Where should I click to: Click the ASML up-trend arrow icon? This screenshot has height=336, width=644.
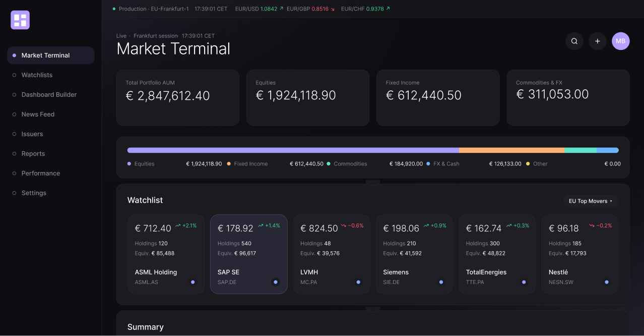178,226
